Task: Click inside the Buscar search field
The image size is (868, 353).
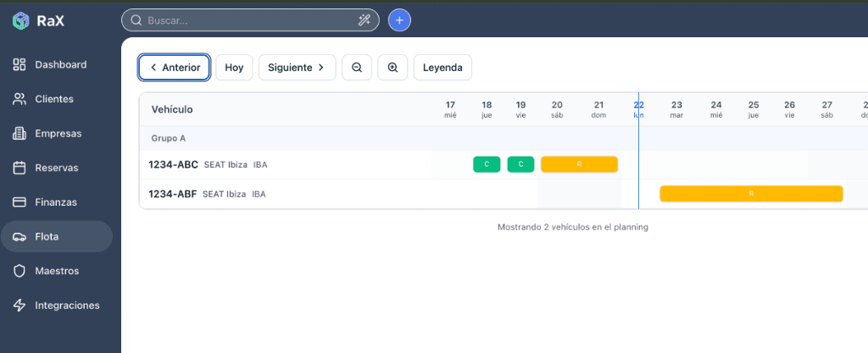Action: coord(246,20)
